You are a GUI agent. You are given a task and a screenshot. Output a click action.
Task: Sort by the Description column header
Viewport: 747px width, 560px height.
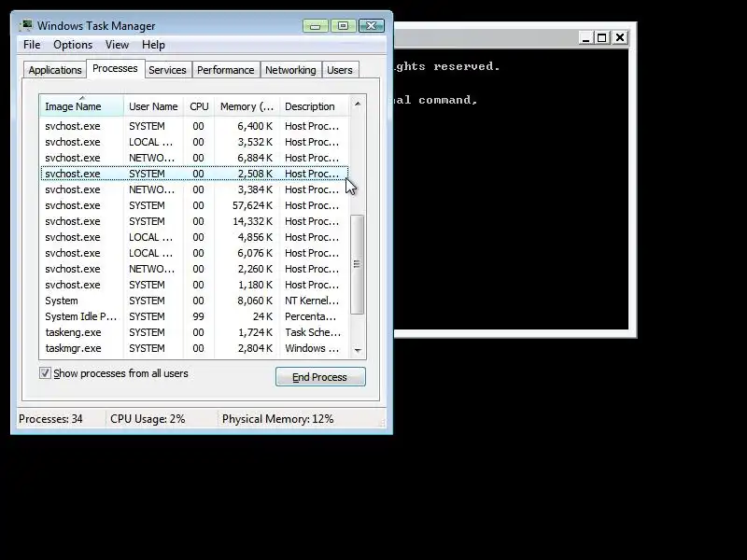(x=315, y=106)
